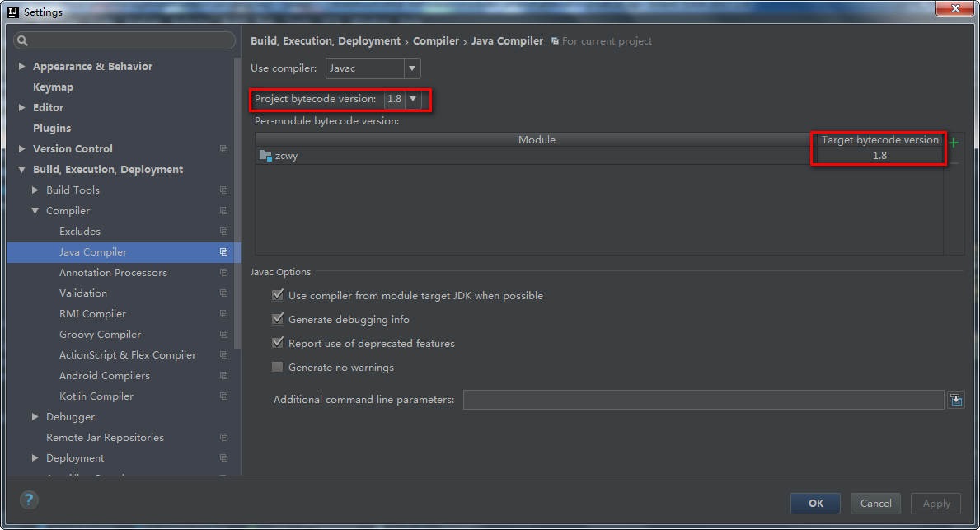Click project-scope icon beside Kotlin Compiler

pos(223,396)
